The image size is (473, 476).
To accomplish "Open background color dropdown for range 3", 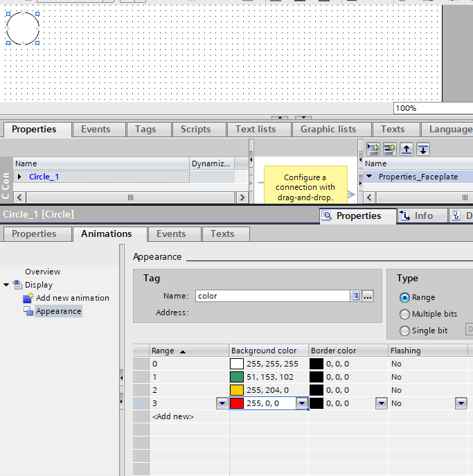I will (302, 403).
